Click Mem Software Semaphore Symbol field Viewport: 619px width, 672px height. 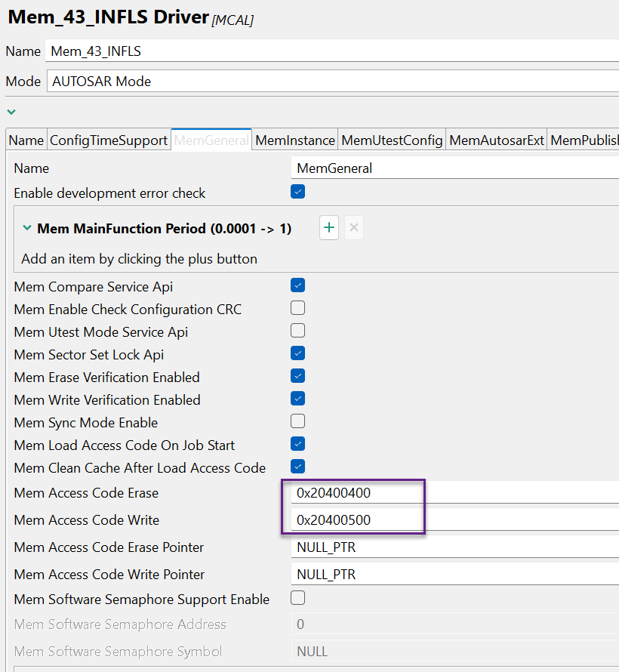455,652
